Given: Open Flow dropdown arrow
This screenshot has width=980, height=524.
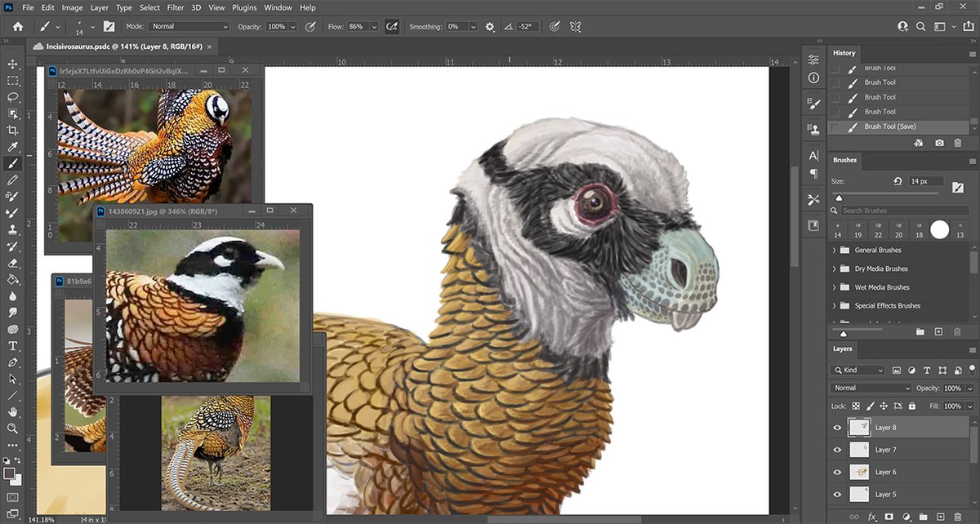Looking at the screenshot, I should (374, 26).
